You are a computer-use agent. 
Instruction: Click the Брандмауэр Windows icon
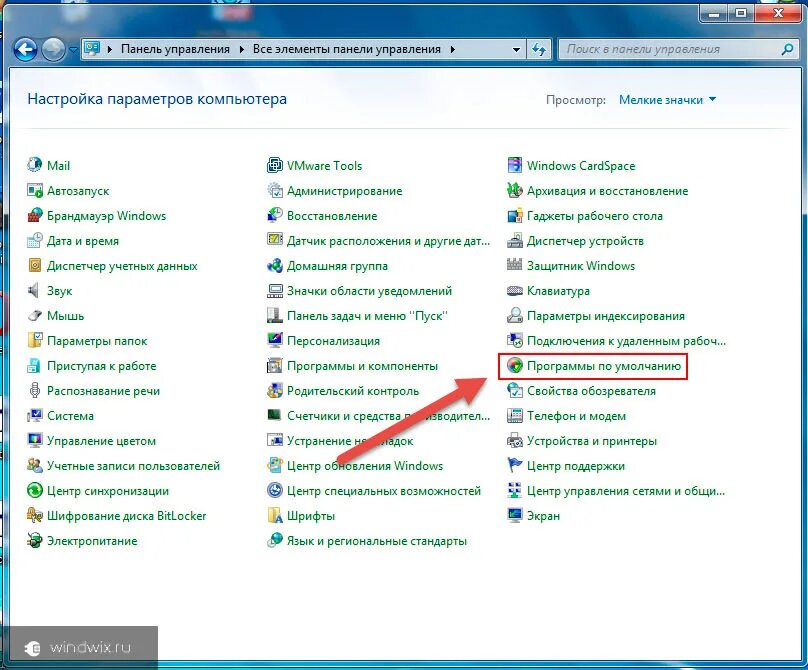(x=35, y=215)
